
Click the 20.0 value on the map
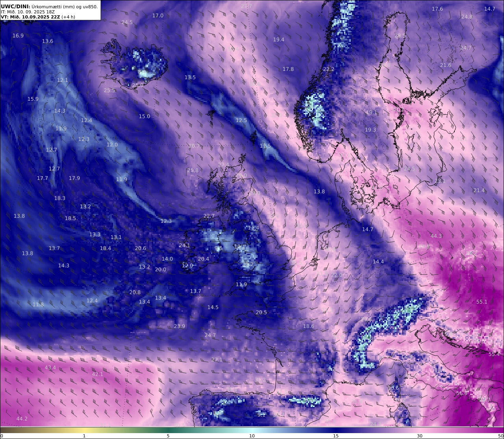point(161,270)
